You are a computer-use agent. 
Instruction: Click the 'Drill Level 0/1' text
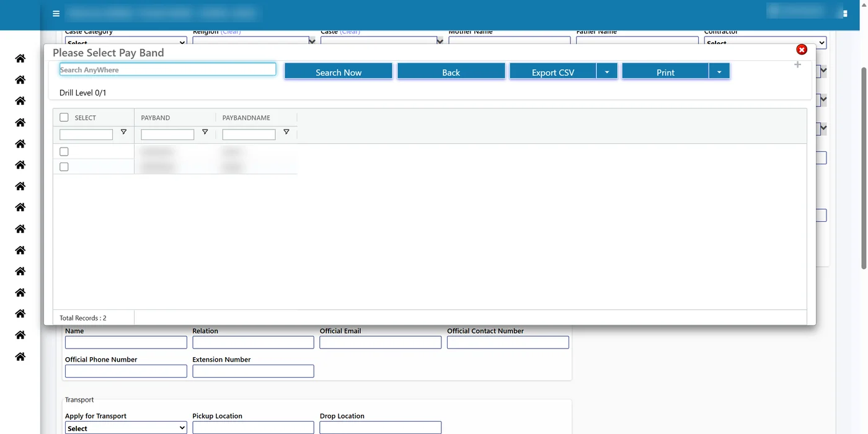click(x=83, y=93)
